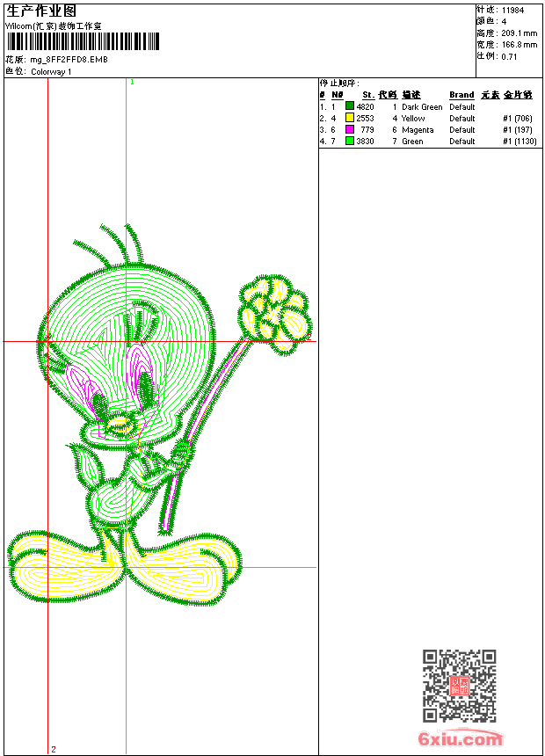Click the red seal logo inside QR code
This screenshot has height=756, width=545.
pyautogui.click(x=459, y=686)
